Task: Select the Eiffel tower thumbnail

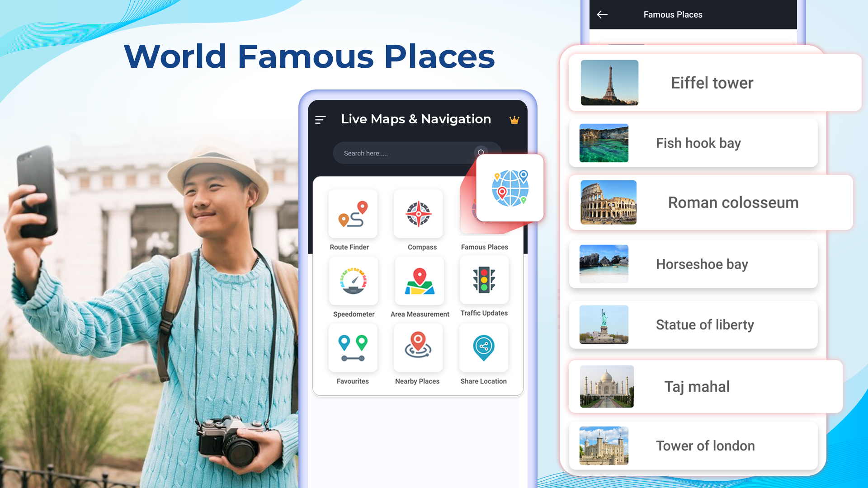Action: (609, 83)
